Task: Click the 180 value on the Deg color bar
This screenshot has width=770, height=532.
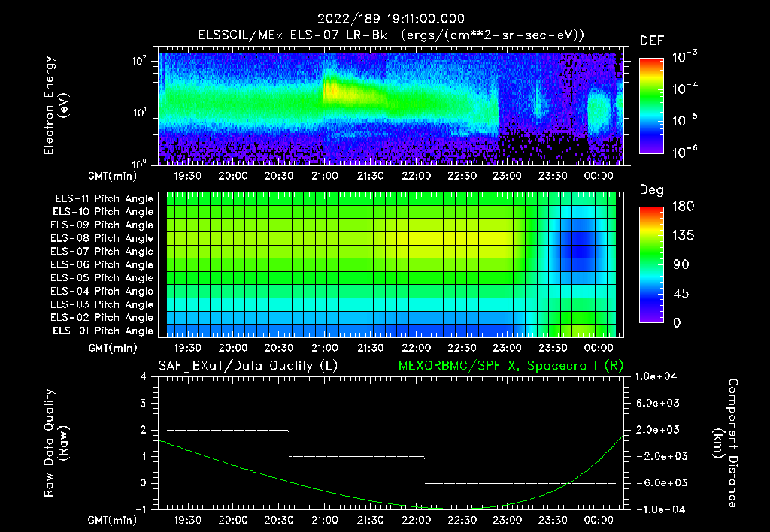Action: (x=683, y=207)
